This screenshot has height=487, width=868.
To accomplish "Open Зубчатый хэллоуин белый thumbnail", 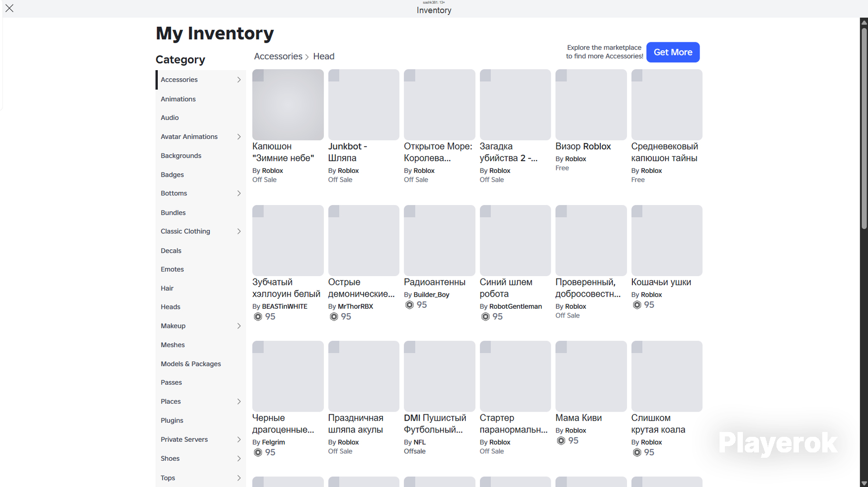I will [288, 241].
